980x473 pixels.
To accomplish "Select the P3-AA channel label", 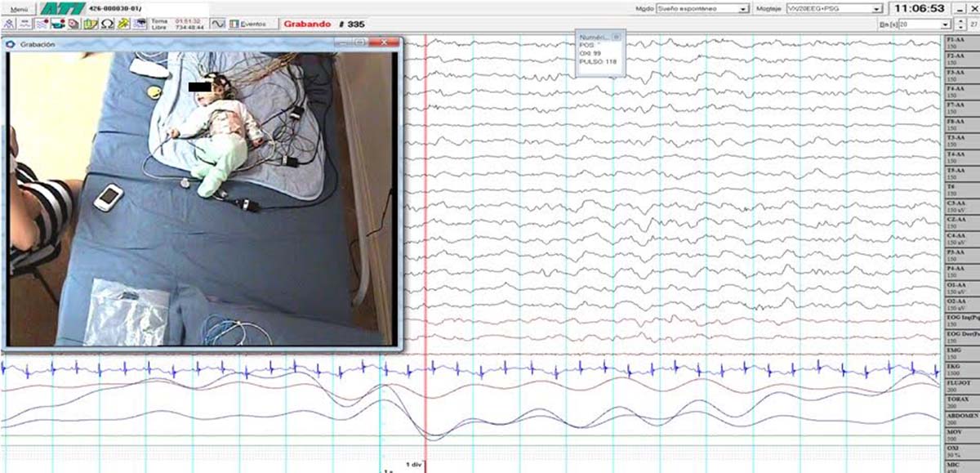I will point(960,254).
